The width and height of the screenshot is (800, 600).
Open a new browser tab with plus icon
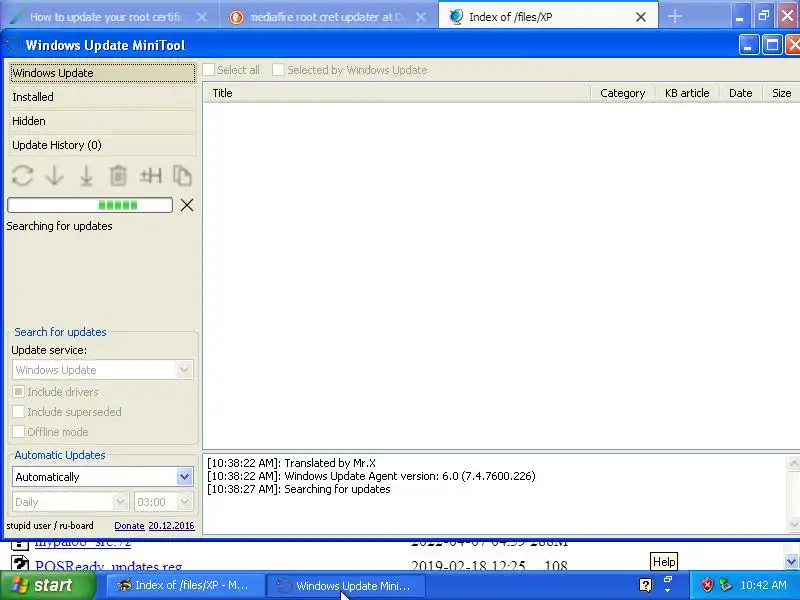674,16
